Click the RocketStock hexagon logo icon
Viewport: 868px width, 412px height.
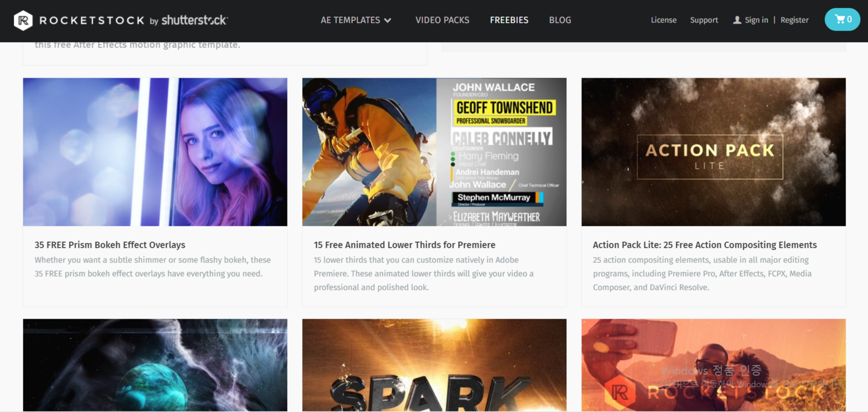tap(23, 21)
